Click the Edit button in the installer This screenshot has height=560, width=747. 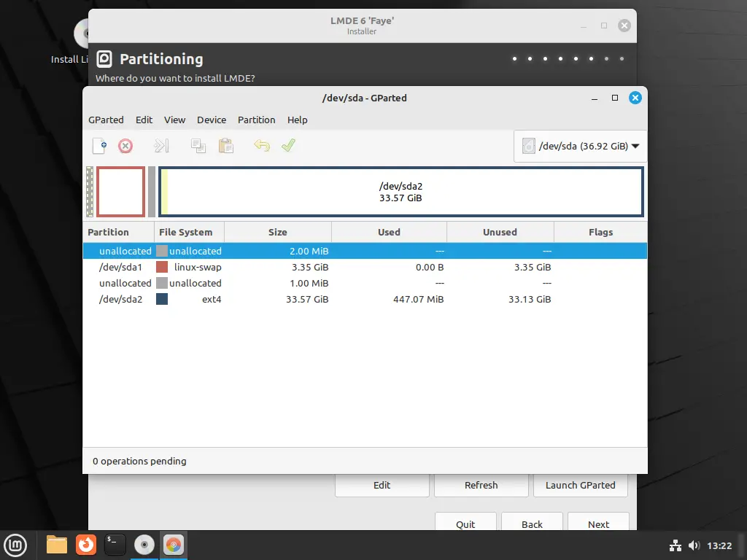(x=382, y=485)
